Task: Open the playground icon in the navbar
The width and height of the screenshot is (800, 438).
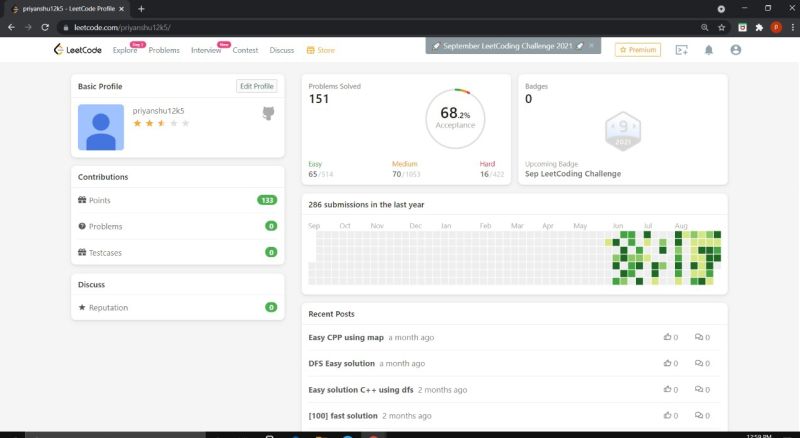Action: (682, 50)
